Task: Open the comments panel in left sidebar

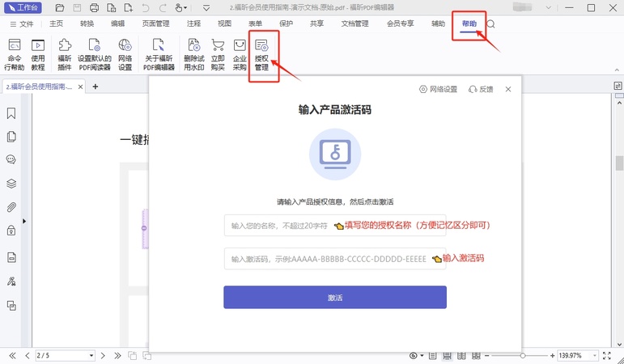Action: point(11,159)
